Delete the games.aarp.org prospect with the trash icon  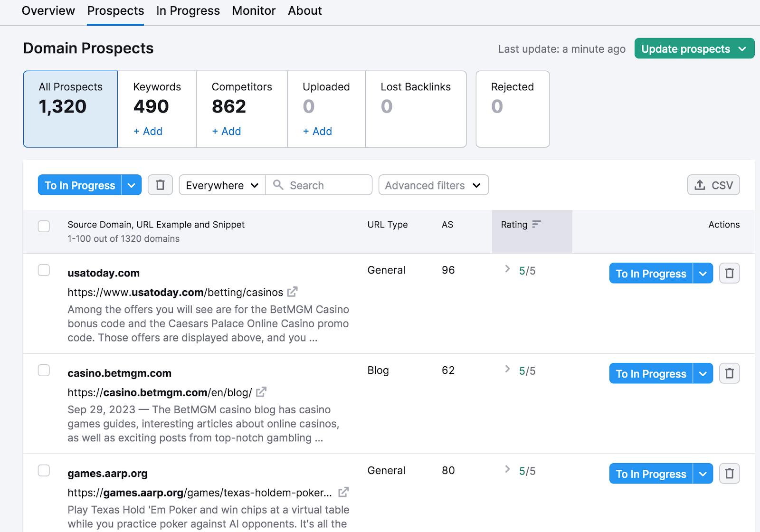(x=729, y=473)
